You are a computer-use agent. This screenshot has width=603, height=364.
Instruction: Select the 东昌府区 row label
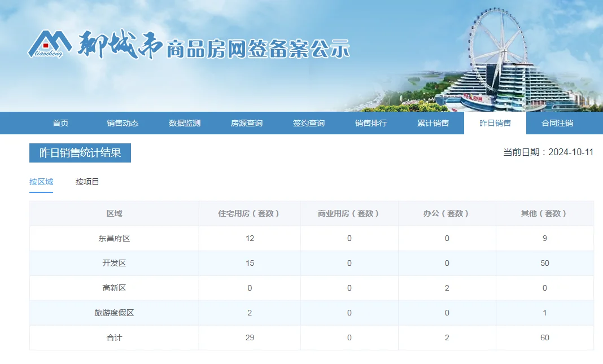click(114, 238)
